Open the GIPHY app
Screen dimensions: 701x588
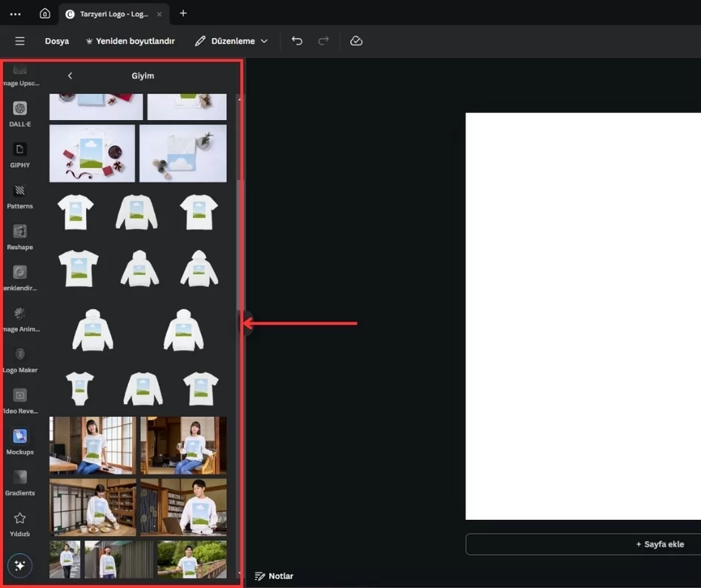[x=20, y=156]
